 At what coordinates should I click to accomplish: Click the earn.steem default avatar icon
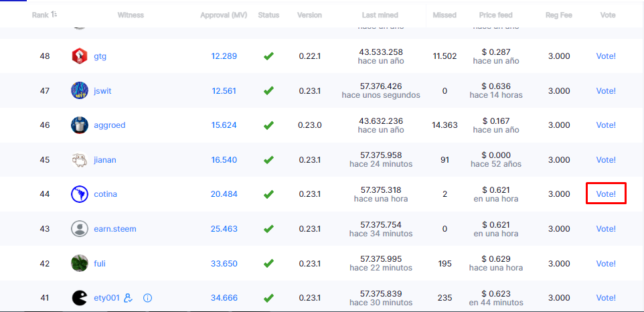(x=80, y=229)
